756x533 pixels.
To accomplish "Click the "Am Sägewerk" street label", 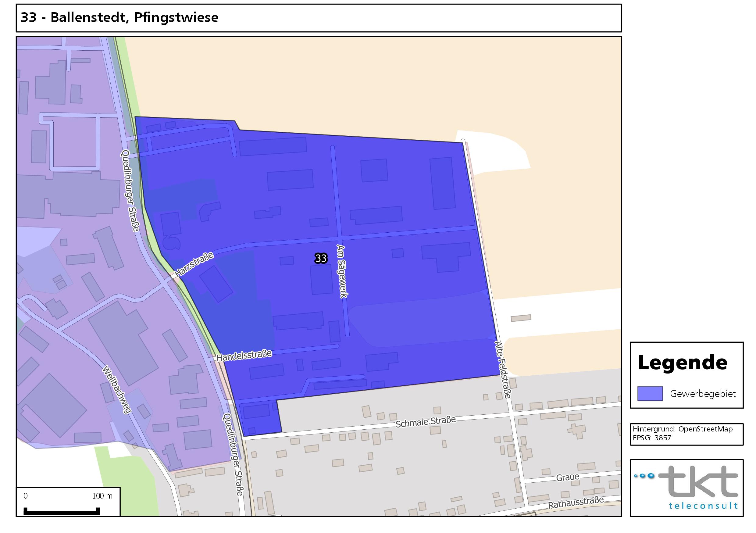I will [342, 271].
